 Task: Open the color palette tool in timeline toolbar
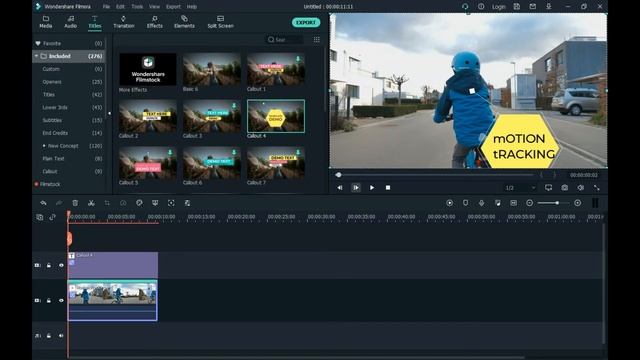(x=139, y=203)
